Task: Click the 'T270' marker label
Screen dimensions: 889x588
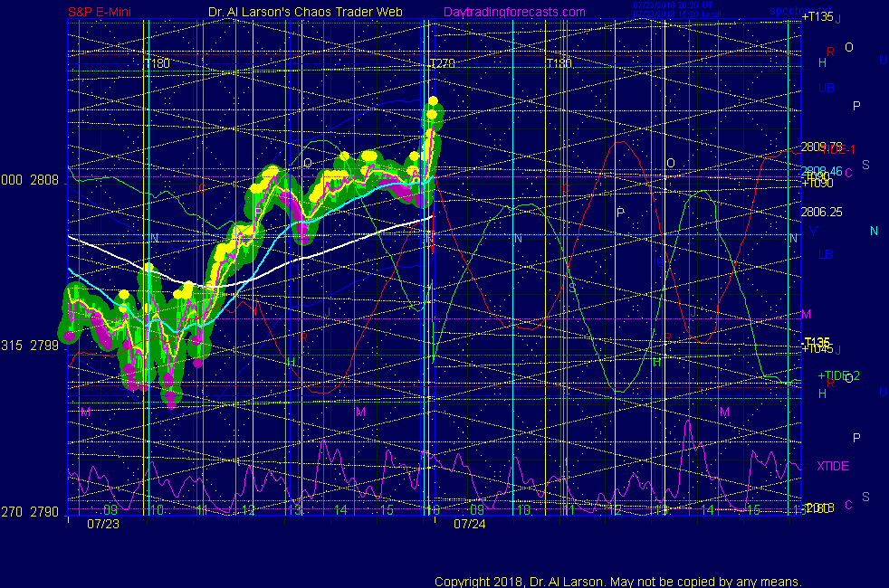Action: [443, 63]
